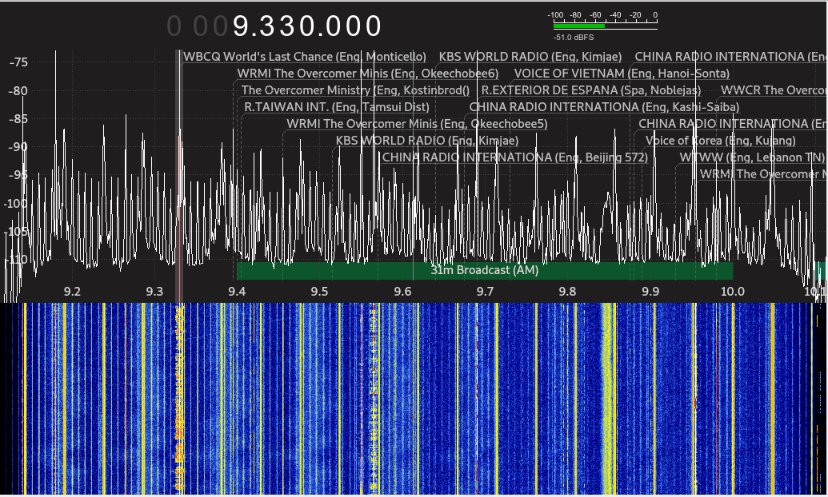The width and height of the screenshot is (828, 497).
Task: Click the 9.7 frequency axis label
Action: 485,292
